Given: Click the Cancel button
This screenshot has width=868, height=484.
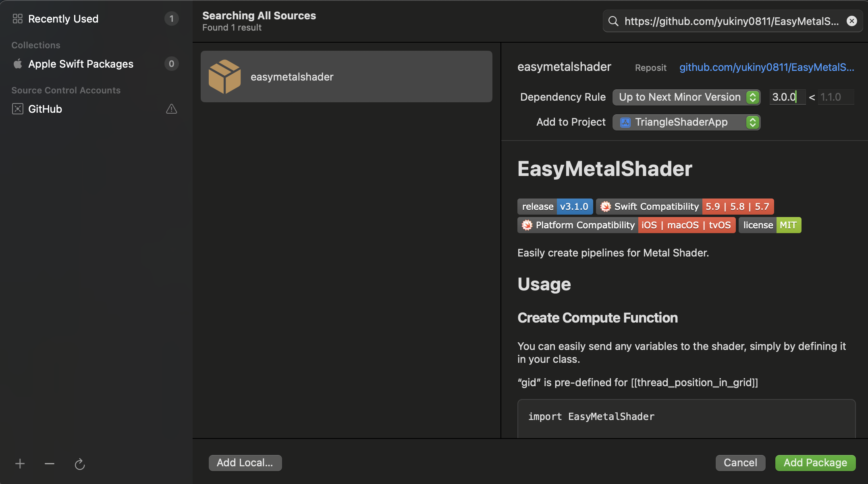Looking at the screenshot, I should 740,463.
